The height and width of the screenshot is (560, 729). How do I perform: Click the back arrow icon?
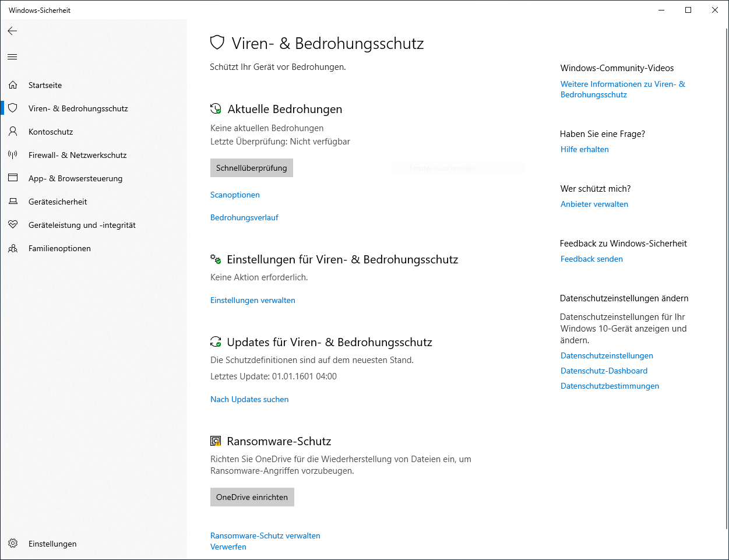pos(12,31)
